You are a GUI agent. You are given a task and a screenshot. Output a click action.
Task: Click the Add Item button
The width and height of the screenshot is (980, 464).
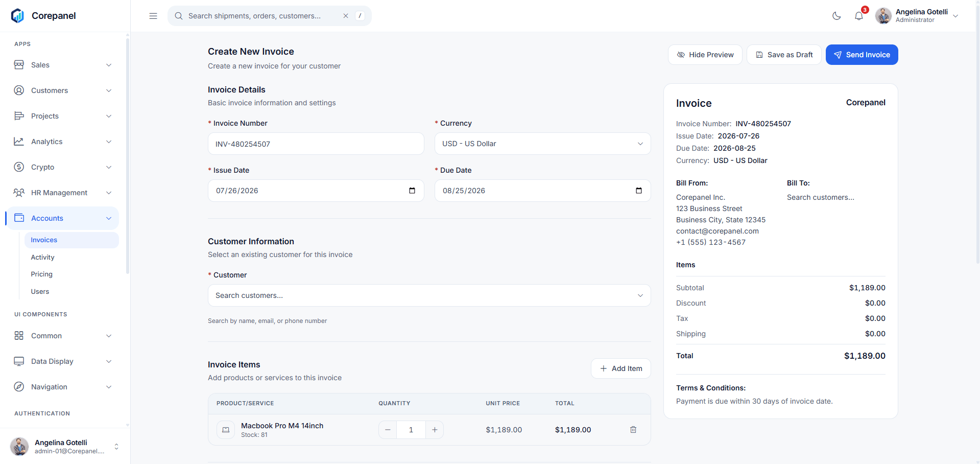coord(621,368)
